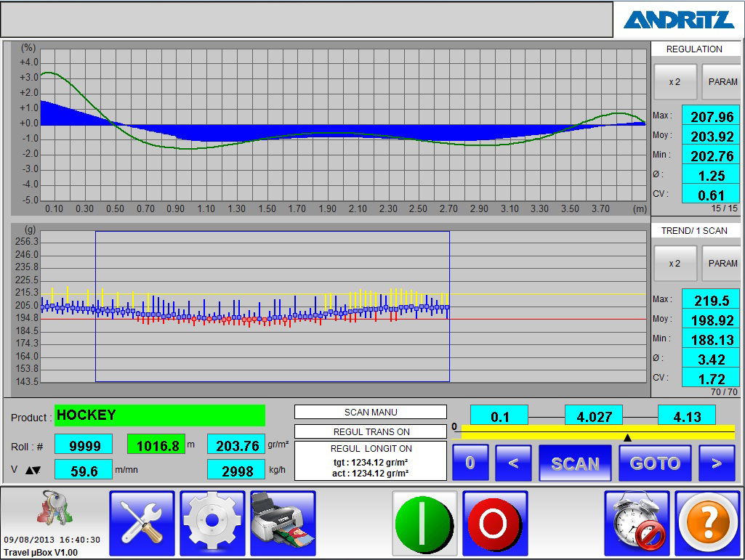Click the wrench and screwdriver tools icon

click(142, 523)
